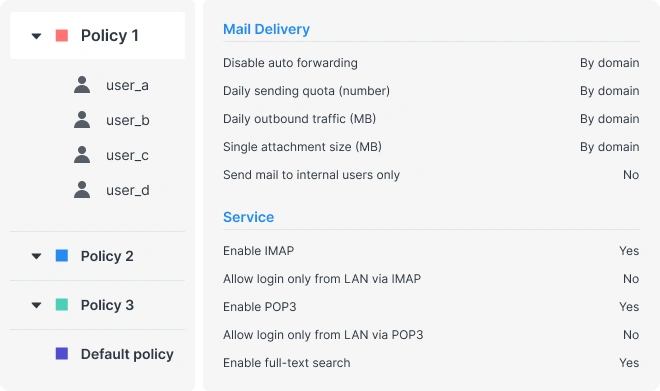
Task: Open the Service section heading
Action: click(248, 217)
